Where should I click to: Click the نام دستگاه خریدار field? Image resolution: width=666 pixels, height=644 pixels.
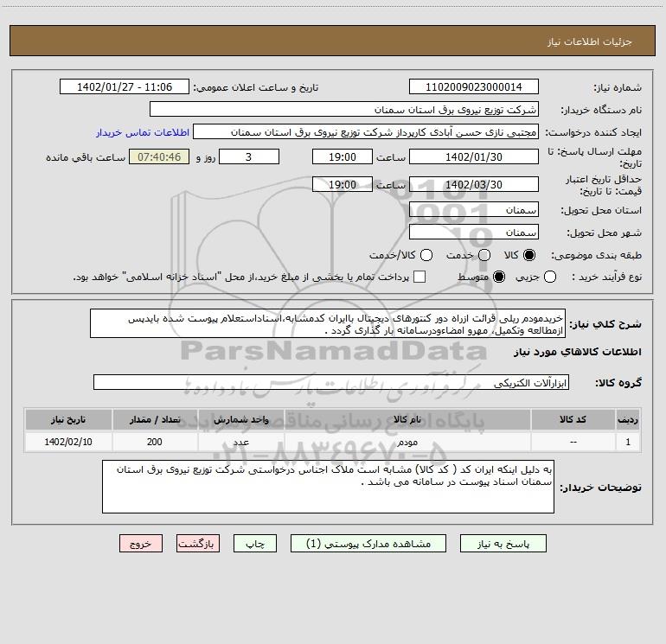(344, 110)
